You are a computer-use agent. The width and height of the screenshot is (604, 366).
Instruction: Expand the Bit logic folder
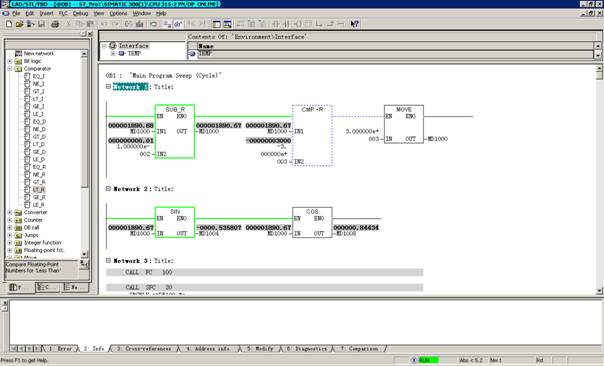tap(10, 61)
